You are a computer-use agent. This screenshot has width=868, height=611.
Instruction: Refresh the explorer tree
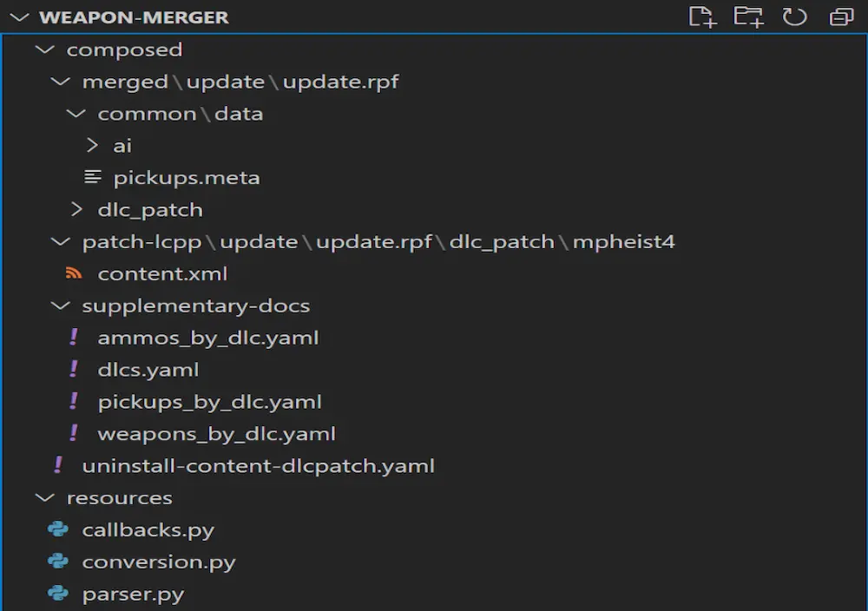[x=794, y=16]
